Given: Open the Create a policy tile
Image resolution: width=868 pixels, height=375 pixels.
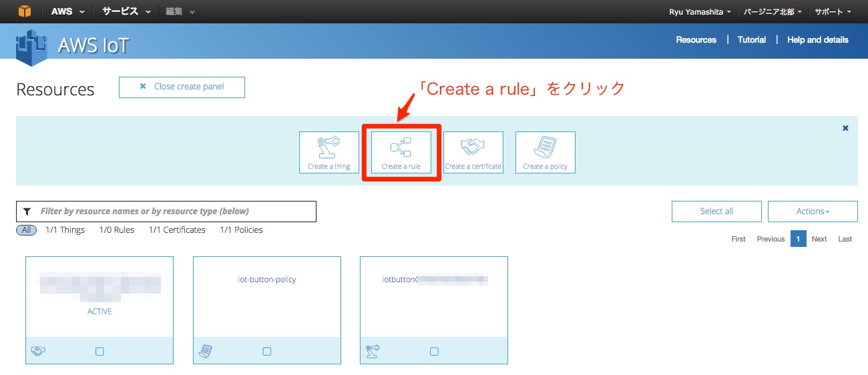Looking at the screenshot, I should (x=546, y=152).
